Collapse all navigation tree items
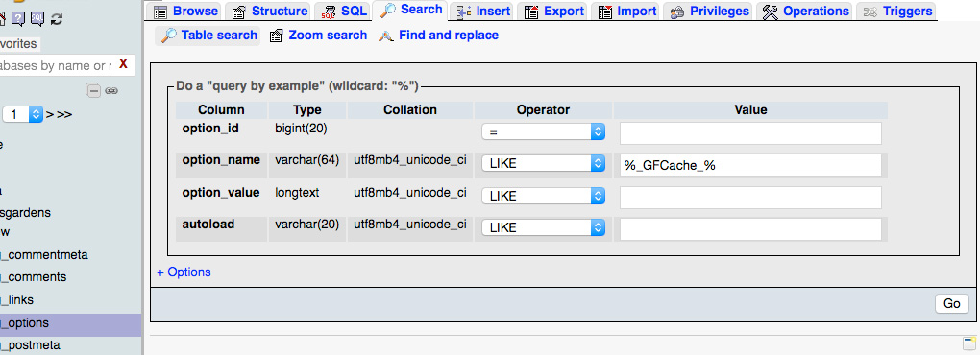This screenshot has height=355, width=980. (93, 91)
